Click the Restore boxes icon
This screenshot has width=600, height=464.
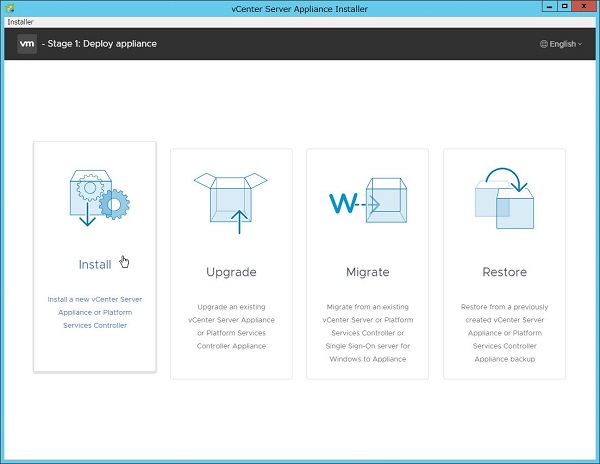click(504, 199)
